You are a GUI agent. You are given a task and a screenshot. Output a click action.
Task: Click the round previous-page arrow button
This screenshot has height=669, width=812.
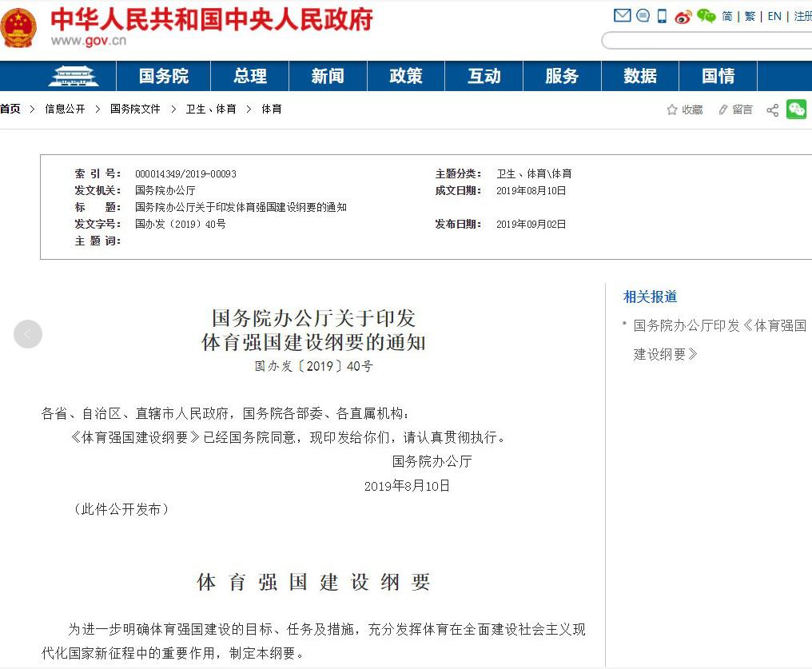[x=28, y=334]
